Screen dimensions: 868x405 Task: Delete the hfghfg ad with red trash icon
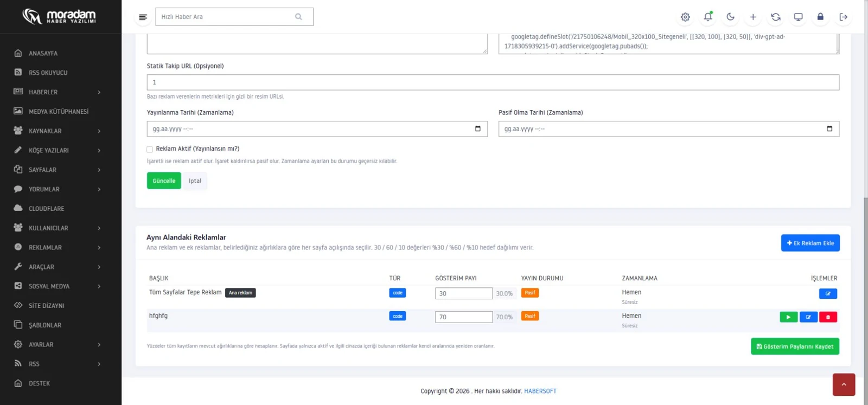pos(828,317)
